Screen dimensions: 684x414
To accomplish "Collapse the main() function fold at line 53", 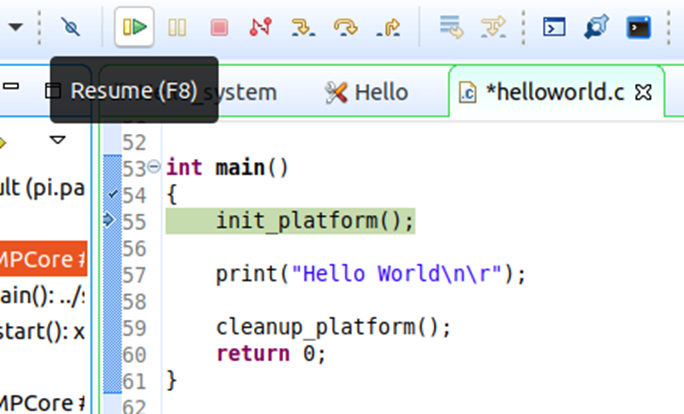I will (x=154, y=167).
